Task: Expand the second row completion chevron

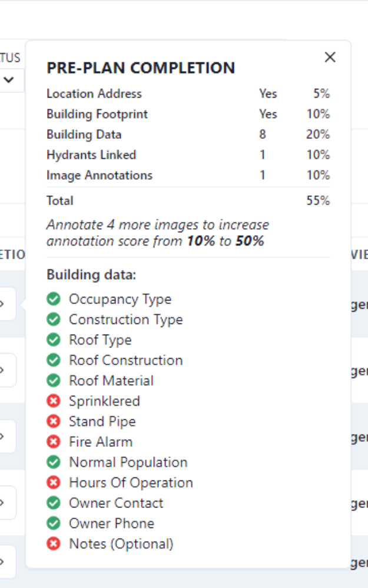Action: coord(2,370)
